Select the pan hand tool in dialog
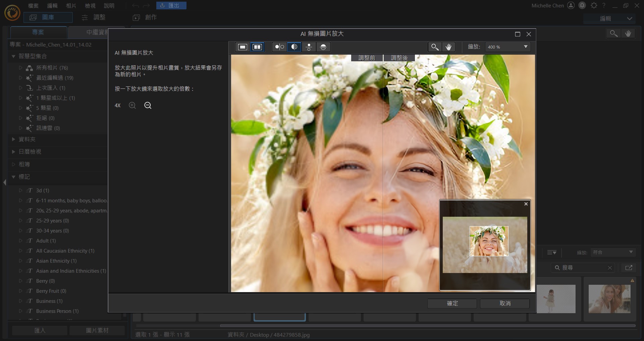The image size is (644, 341). 448,47
